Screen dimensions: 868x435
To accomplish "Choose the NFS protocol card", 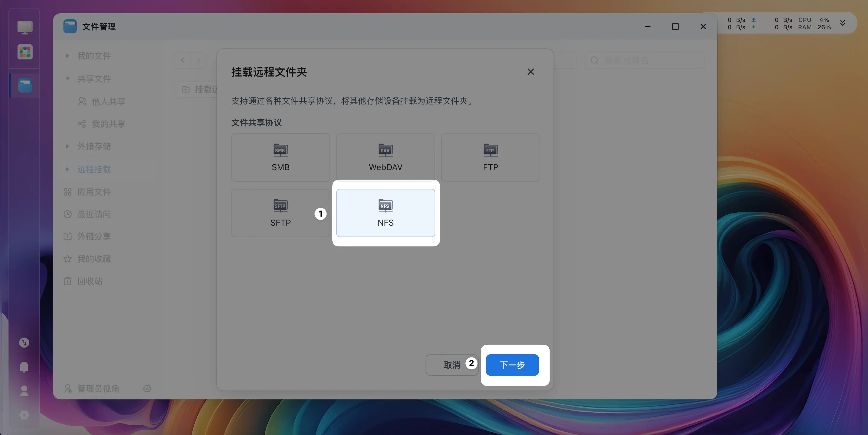I will [385, 213].
